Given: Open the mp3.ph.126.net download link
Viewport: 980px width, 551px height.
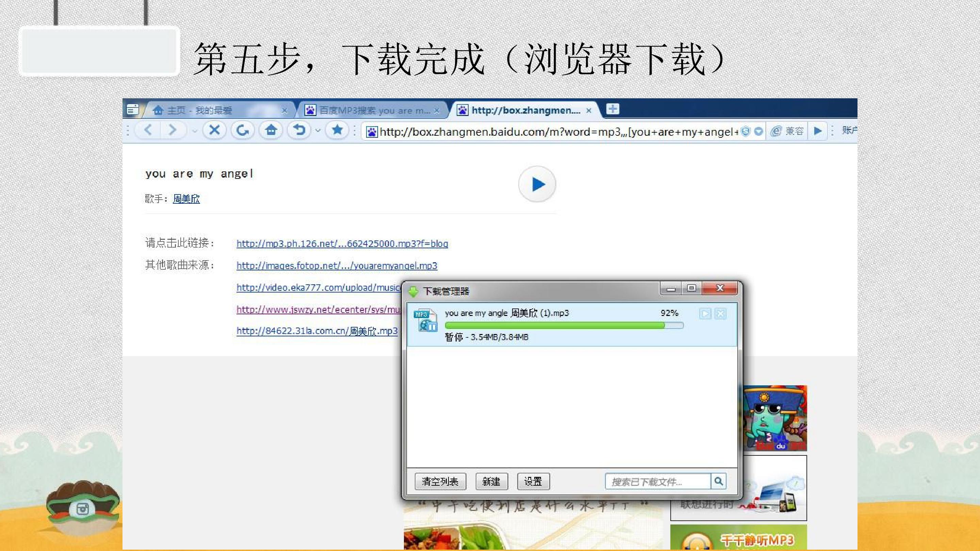Looking at the screenshot, I should click(342, 244).
